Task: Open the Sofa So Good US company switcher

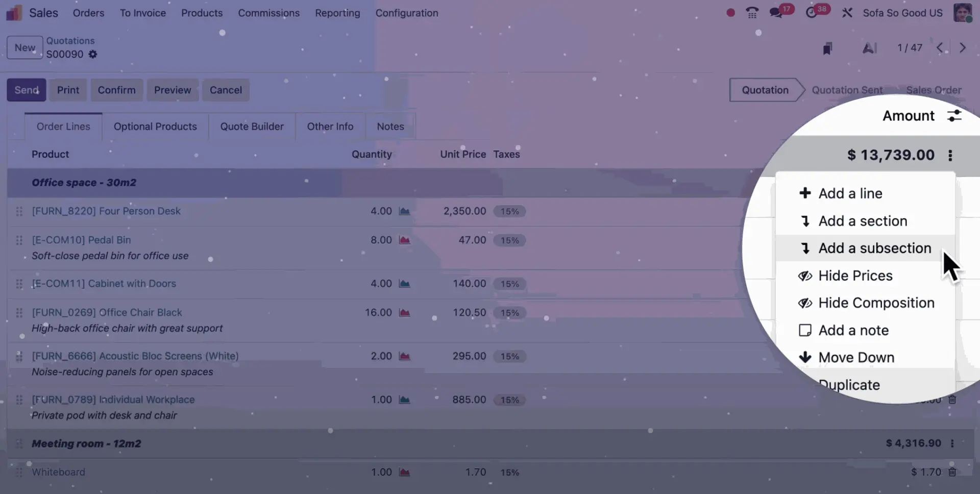Action: click(902, 13)
